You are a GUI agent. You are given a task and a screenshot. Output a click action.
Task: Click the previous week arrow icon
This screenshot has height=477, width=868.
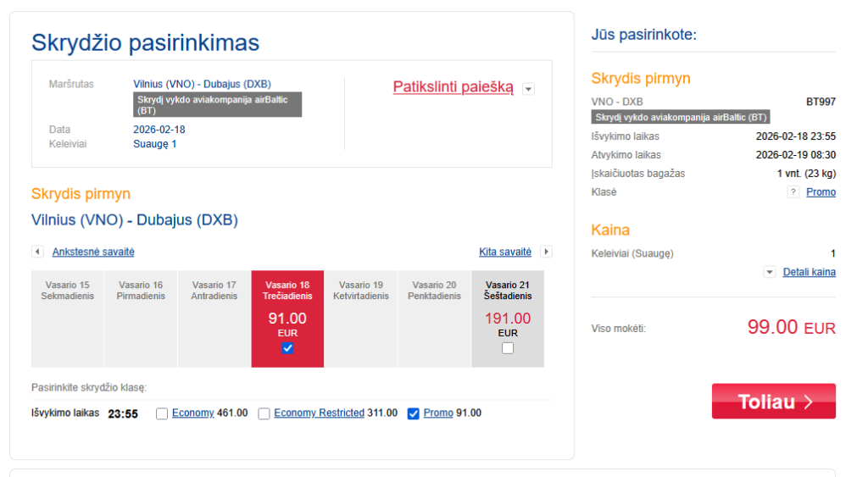pos(37,252)
